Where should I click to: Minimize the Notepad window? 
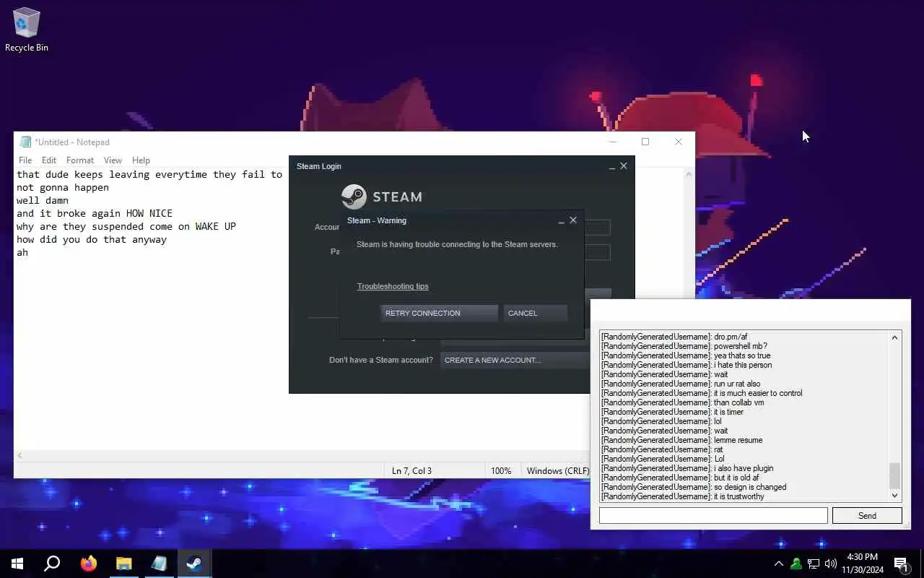point(613,142)
